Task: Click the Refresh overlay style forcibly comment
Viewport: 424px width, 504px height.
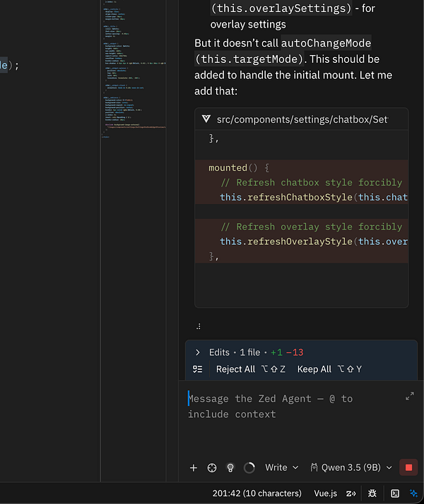Action: coord(312,227)
